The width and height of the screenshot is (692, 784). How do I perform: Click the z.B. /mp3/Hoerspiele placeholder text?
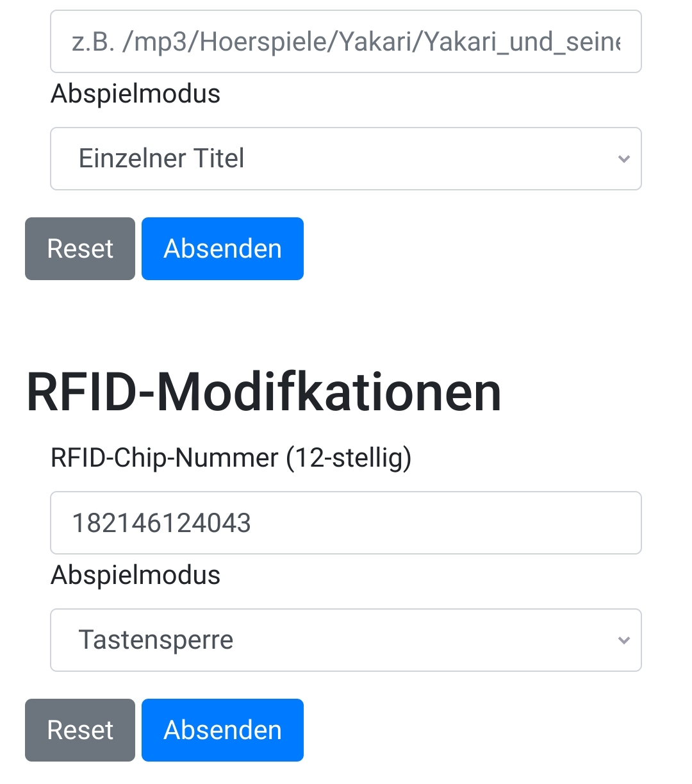click(x=346, y=42)
